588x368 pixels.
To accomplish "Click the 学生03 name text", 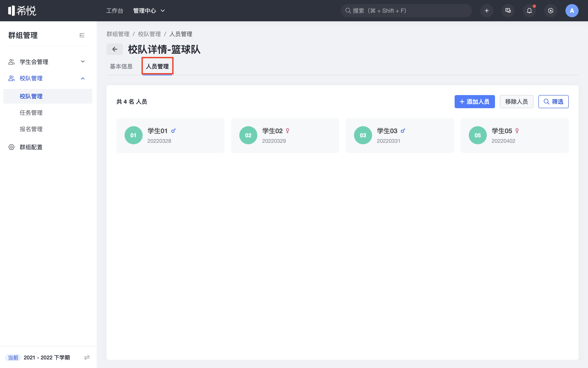I will pos(387,131).
